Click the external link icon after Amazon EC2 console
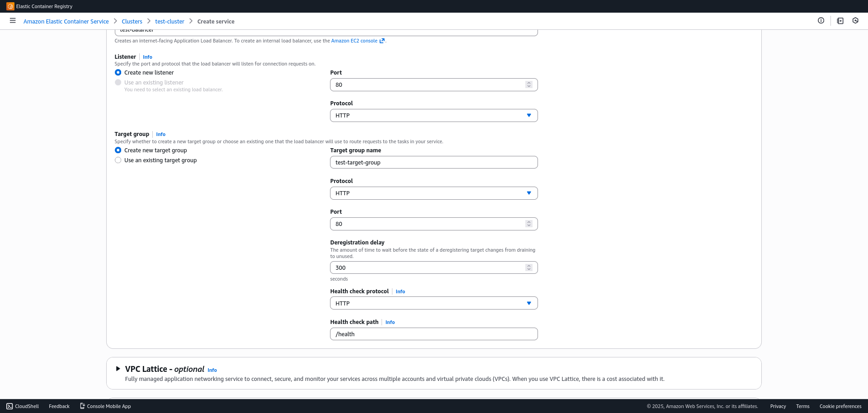Image resolution: width=868 pixels, height=413 pixels. (382, 41)
